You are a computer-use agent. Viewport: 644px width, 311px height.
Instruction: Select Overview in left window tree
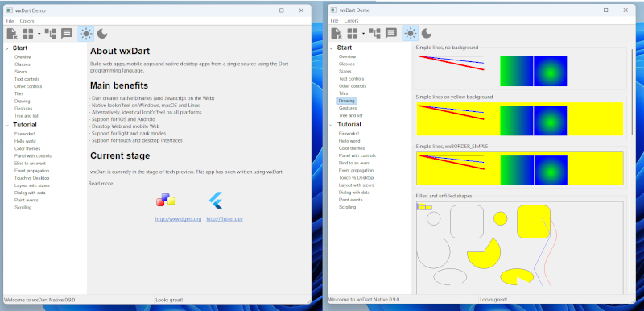coord(23,57)
